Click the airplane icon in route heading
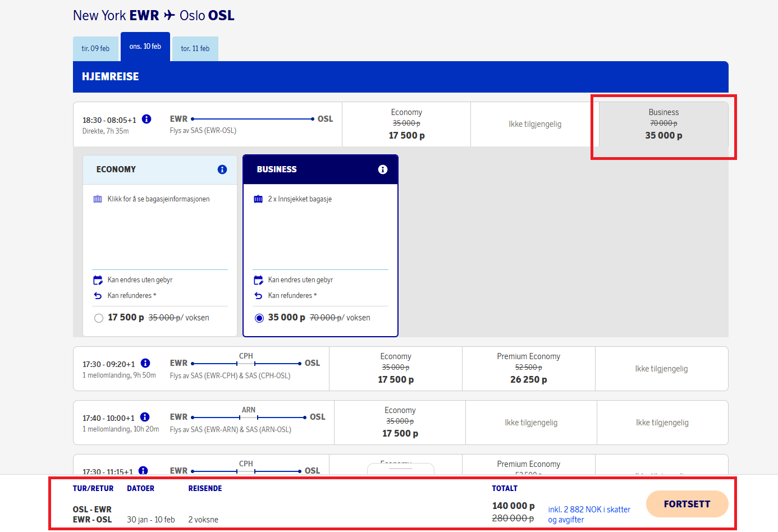The height and width of the screenshot is (532, 778). (170, 15)
